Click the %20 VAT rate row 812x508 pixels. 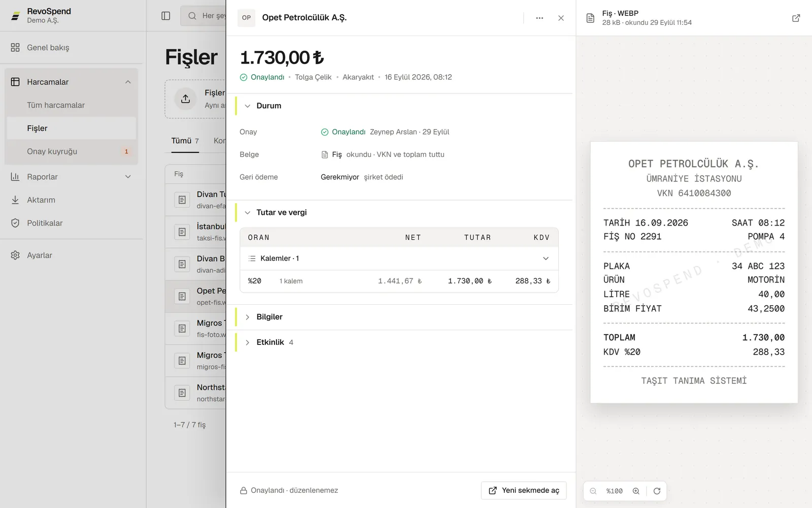click(x=399, y=281)
